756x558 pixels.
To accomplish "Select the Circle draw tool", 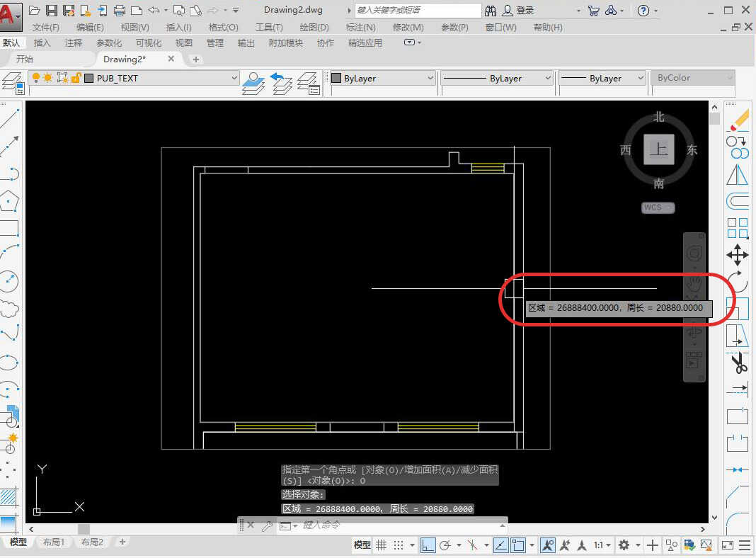I will click(9, 281).
